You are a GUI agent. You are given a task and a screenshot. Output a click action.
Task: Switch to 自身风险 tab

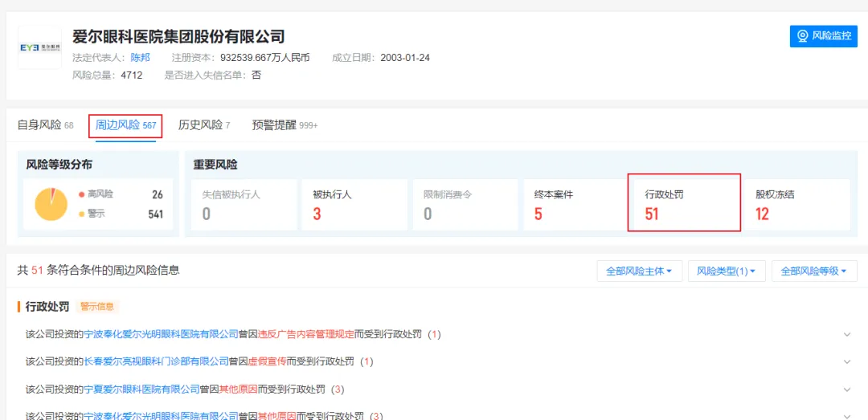pos(45,125)
